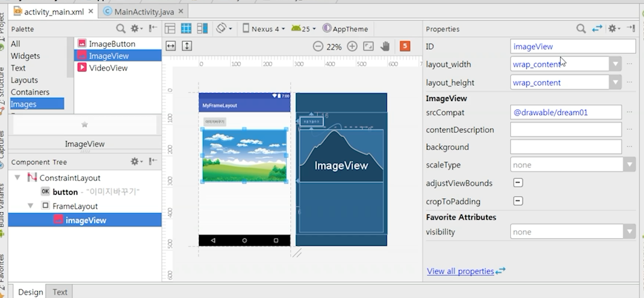This screenshot has height=298, width=644.
Task: Toggle the adjustViewBounds checkbox
Action: click(518, 183)
